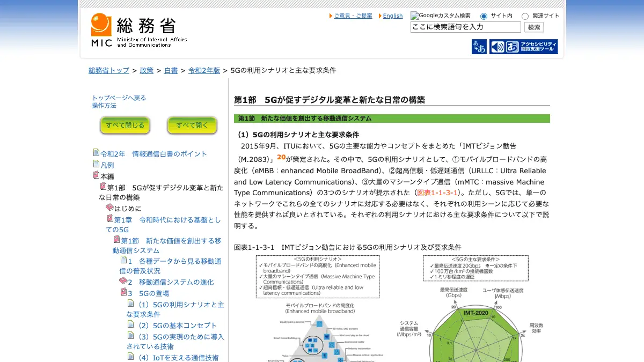Open (1) 5Gの利用シナリオと主な要求条件 tree link

(x=175, y=309)
